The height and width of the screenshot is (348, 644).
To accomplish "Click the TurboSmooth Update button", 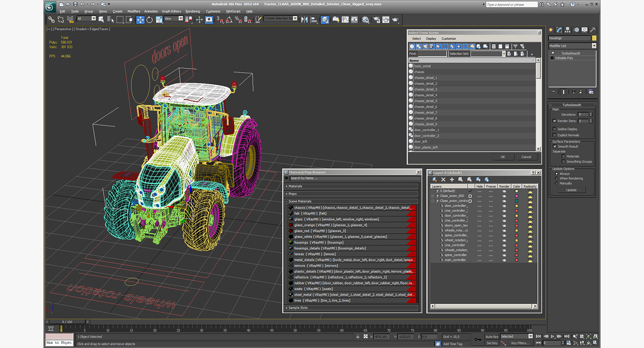I will click(x=571, y=190).
